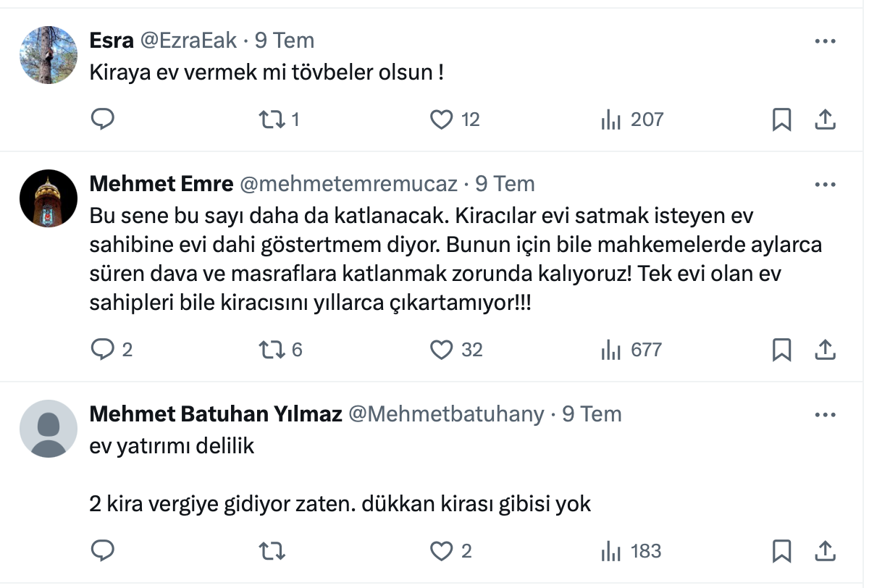Open the @Mehmetbatuhany handle link
869x588 pixels.
point(446,414)
